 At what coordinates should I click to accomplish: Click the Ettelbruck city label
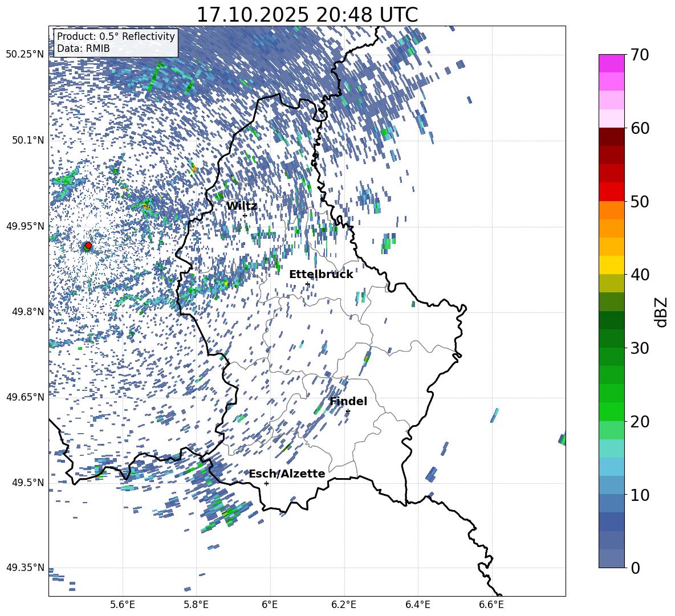tap(321, 275)
